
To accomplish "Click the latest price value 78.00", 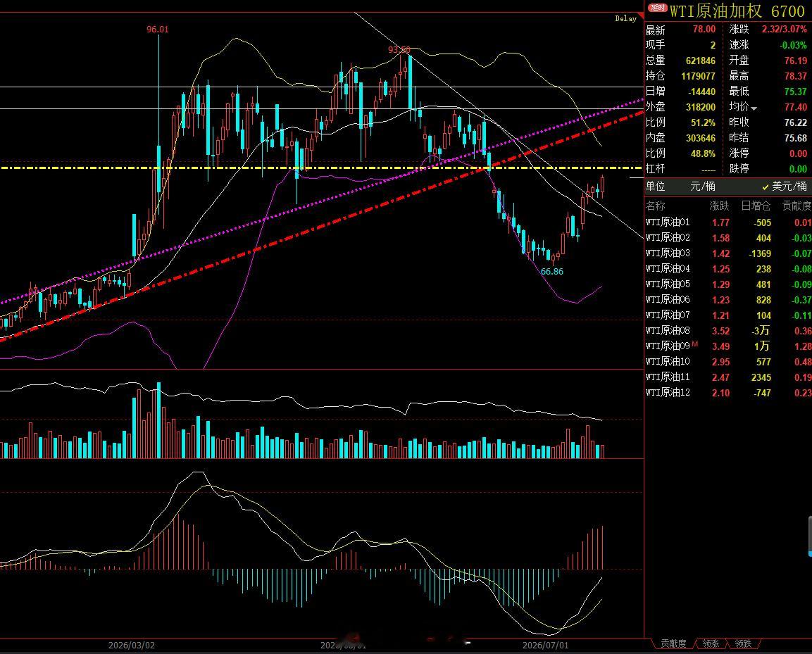I will click(x=704, y=30).
